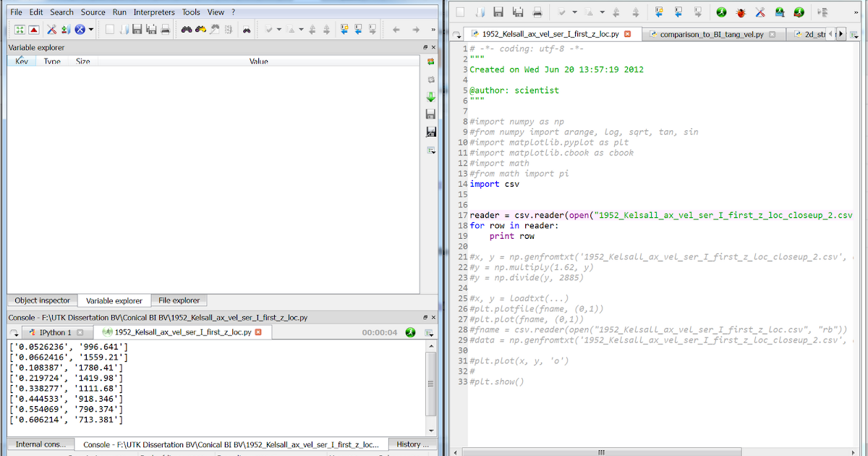Import data with green down-arrow icon
Image resolution: width=868 pixels, height=456 pixels.
pyautogui.click(x=430, y=96)
